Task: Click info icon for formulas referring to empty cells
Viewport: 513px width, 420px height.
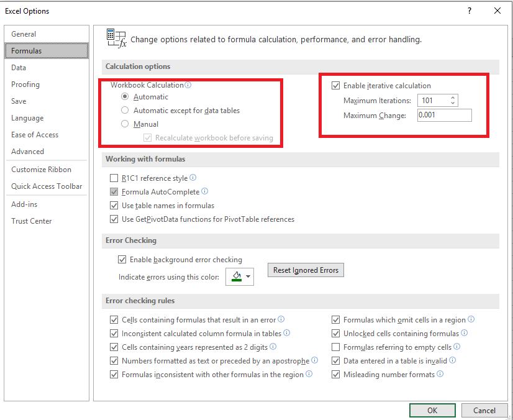Action: 457,347
